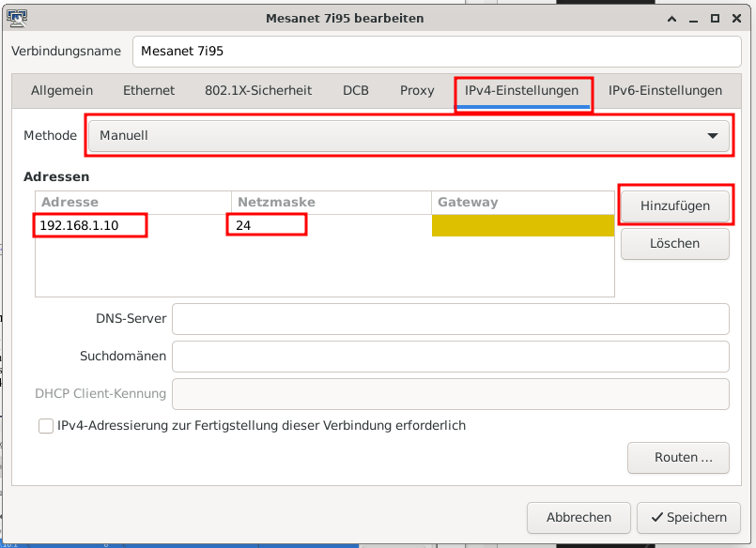Open the IPv4-Einstellungen tab

[521, 91]
